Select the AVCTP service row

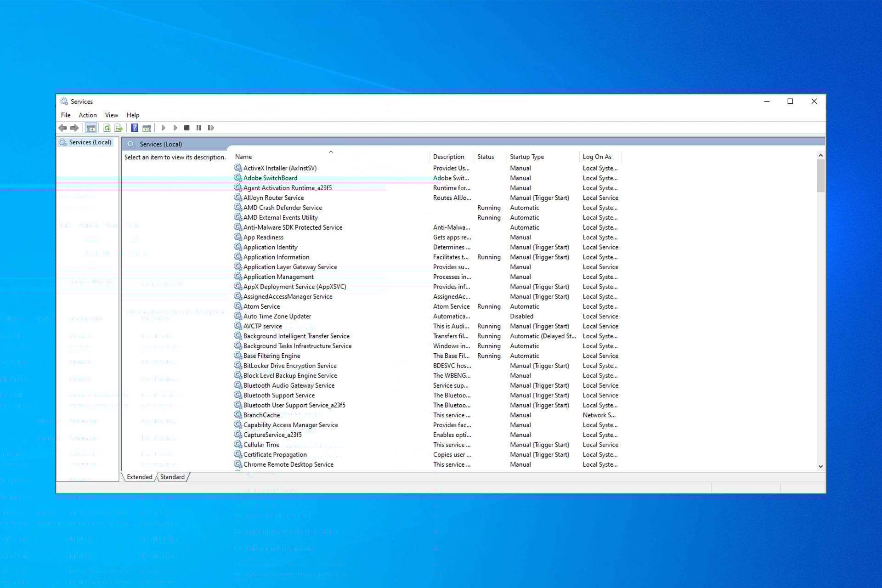pos(262,326)
